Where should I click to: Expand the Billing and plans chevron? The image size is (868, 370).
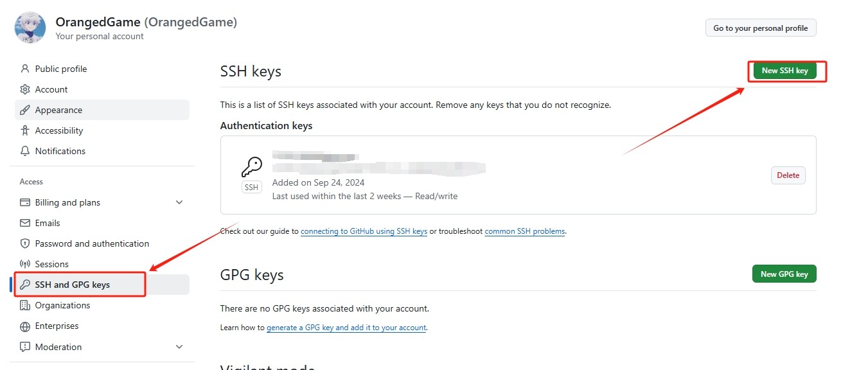(179, 202)
